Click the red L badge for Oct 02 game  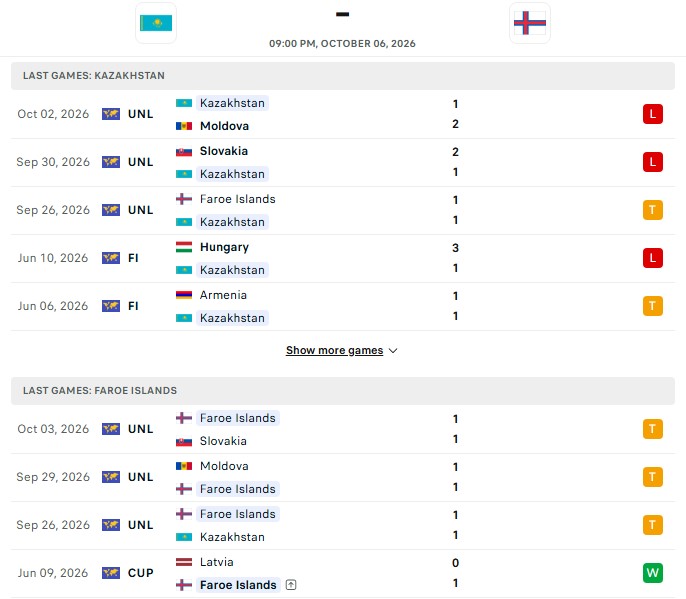[652, 114]
